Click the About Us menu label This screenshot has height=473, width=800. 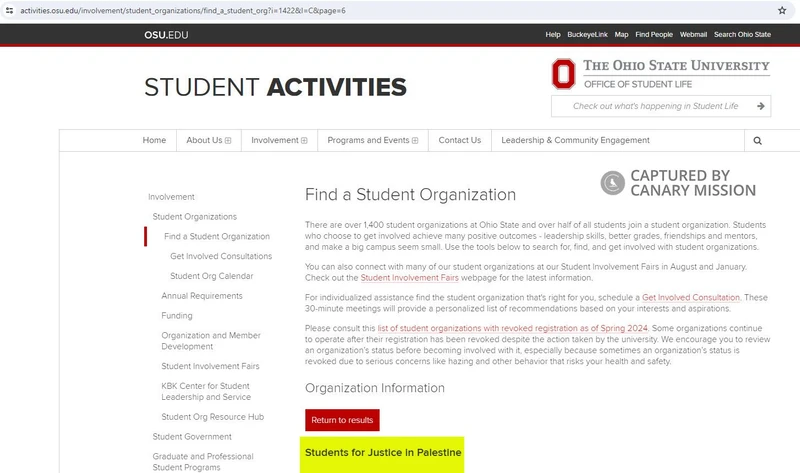click(x=204, y=140)
